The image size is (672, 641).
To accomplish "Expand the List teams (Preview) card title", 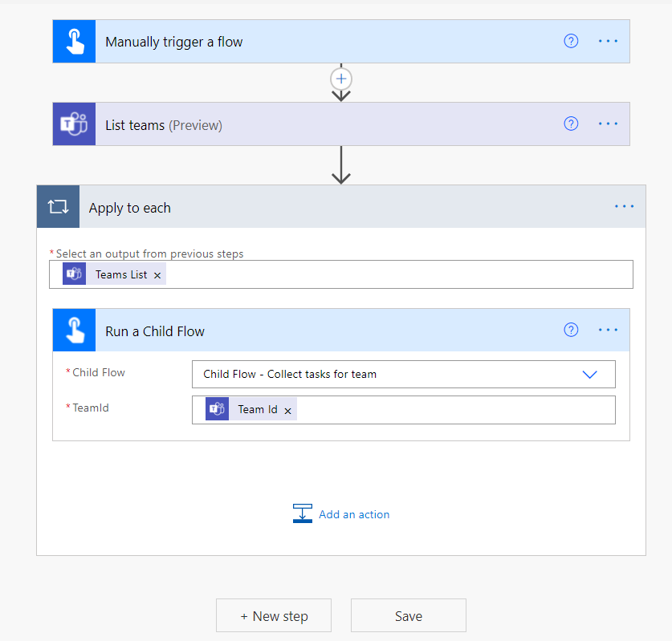I will [x=164, y=125].
